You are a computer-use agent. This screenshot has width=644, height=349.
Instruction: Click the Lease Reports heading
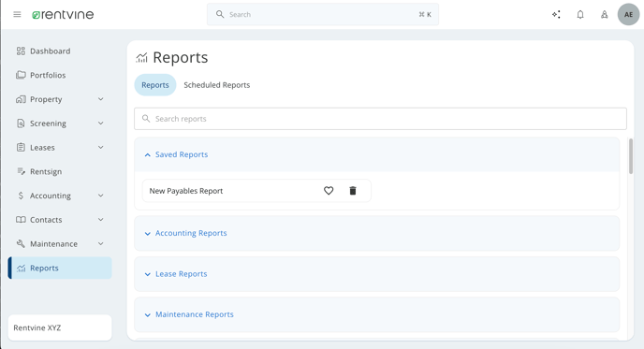coord(182,274)
